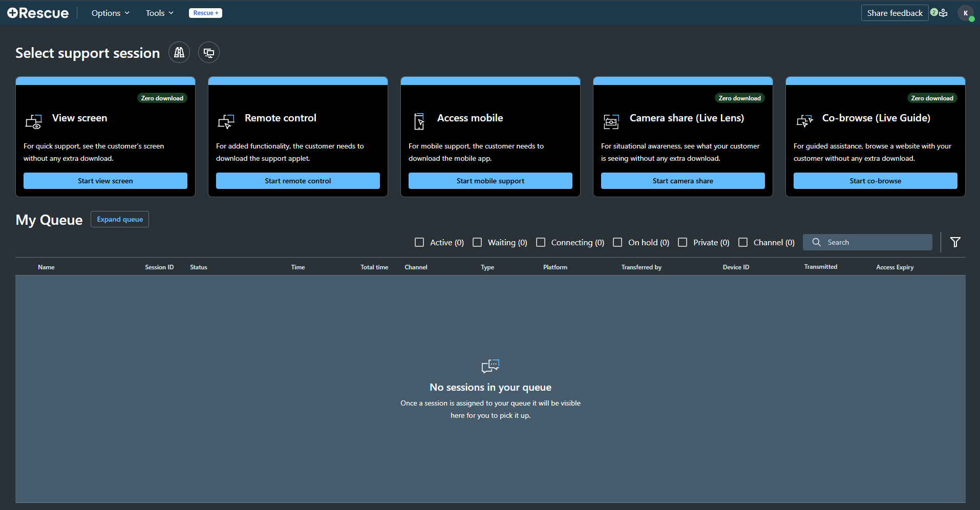This screenshot has height=510, width=980.
Task: Open the Tools menu
Action: 159,13
